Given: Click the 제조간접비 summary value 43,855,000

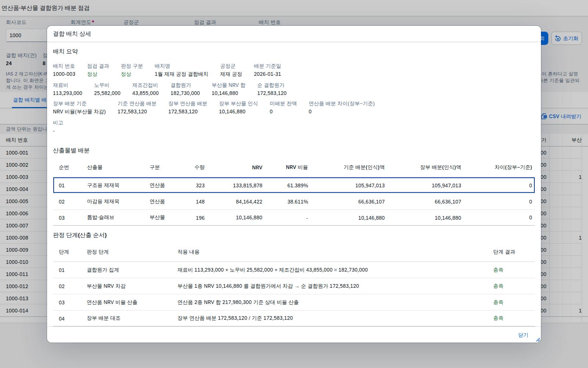Looking at the screenshot, I should pyautogui.click(x=146, y=93).
